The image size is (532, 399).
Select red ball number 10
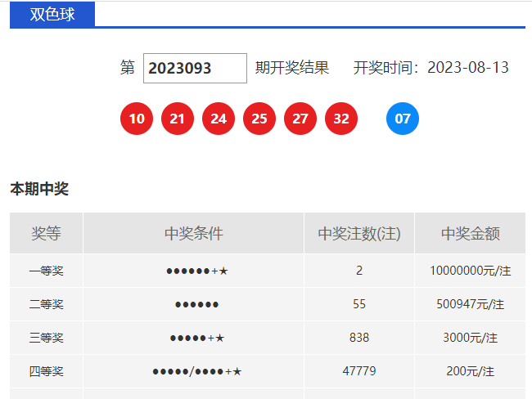(x=137, y=119)
